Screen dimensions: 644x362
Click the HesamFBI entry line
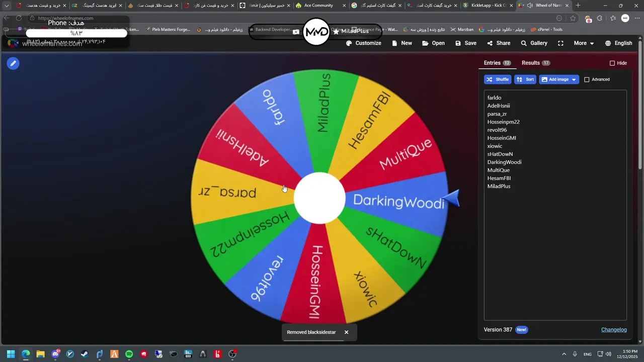click(x=499, y=178)
